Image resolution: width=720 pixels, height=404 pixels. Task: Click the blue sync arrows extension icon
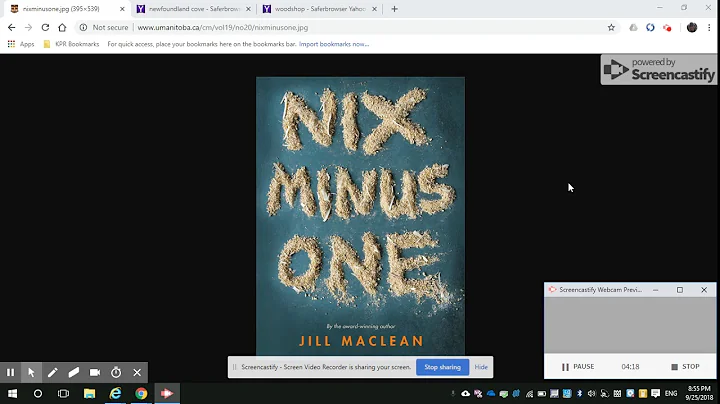point(650,28)
